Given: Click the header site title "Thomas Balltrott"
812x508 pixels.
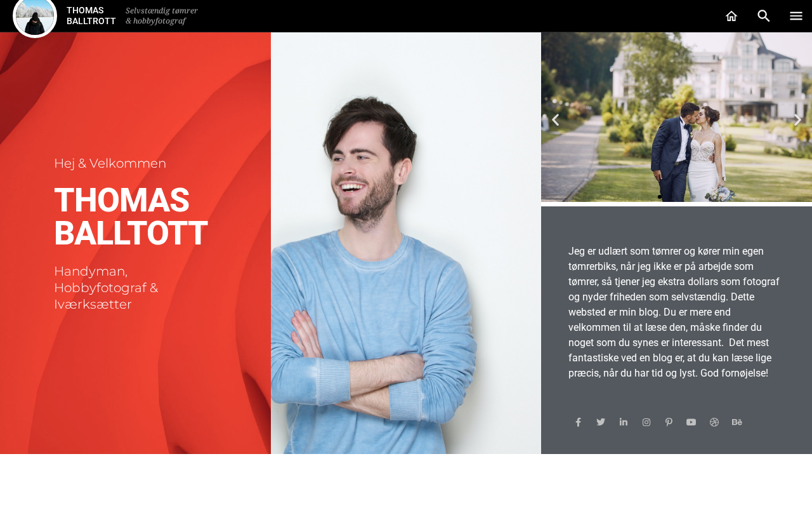Looking at the screenshot, I should 91,16.
